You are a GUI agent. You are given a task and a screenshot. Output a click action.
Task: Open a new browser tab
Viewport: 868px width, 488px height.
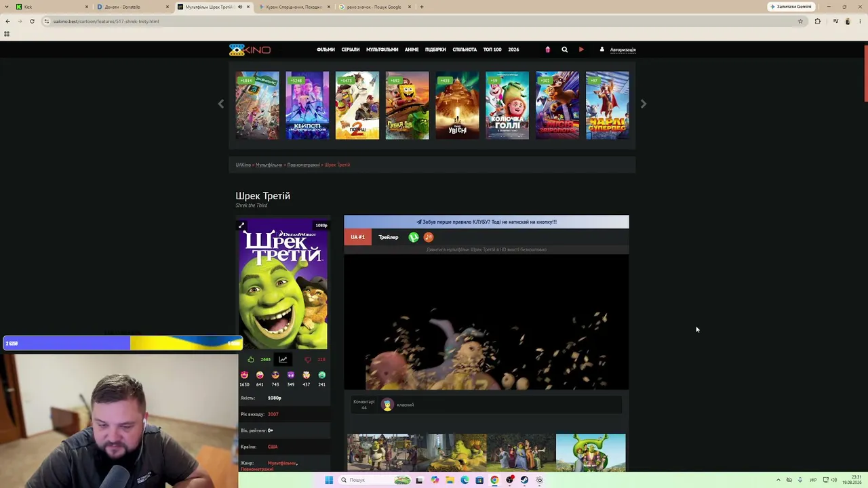pos(422,7)
